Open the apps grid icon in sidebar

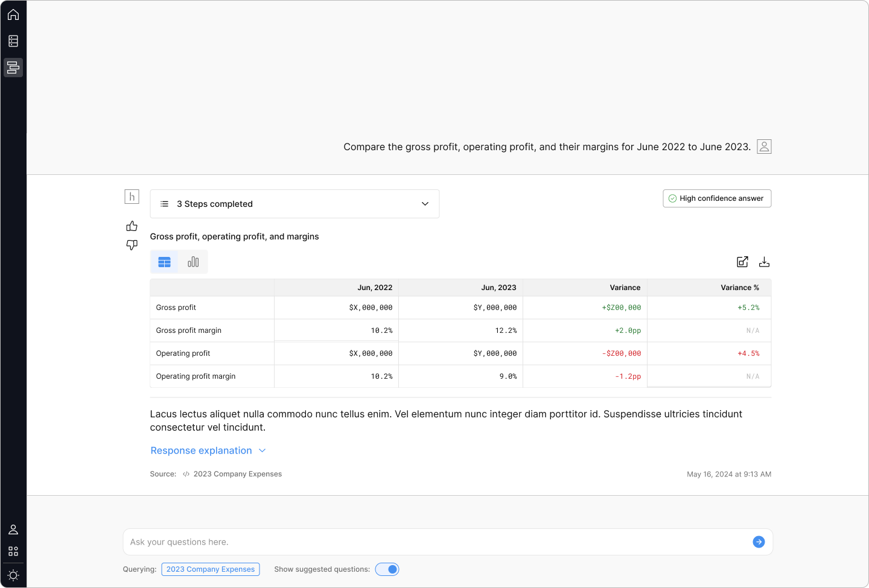[x=13, y=551]
